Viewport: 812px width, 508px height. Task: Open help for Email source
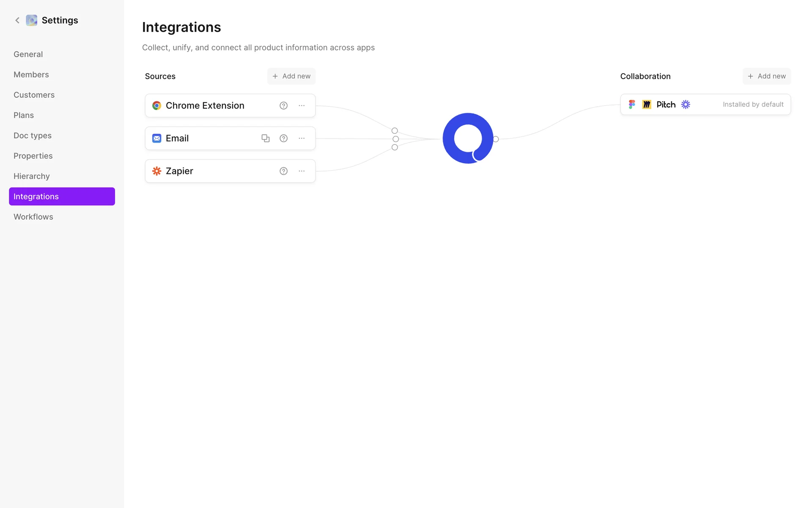point(283,138)
